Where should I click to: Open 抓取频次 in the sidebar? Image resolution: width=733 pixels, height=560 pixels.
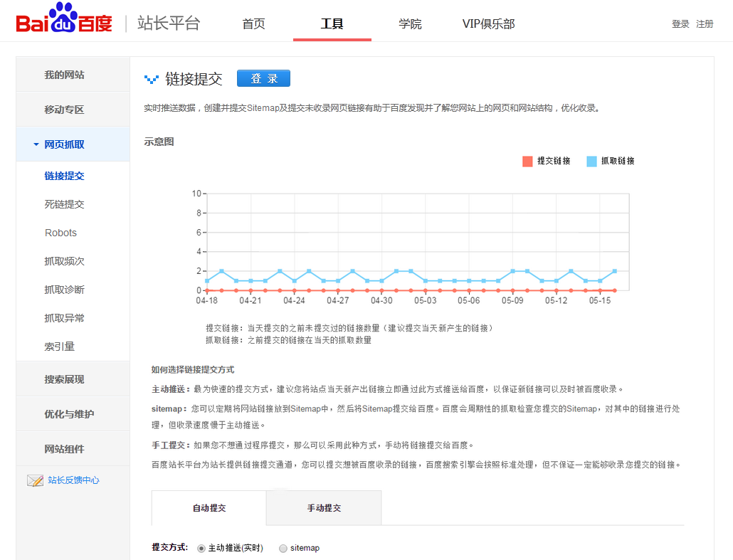click(x=65, y=261)
